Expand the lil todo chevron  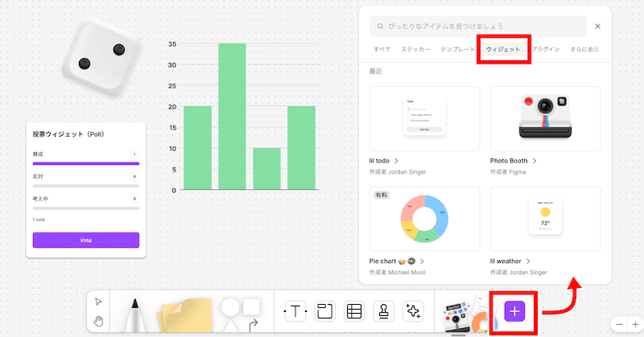coord(397,161)
